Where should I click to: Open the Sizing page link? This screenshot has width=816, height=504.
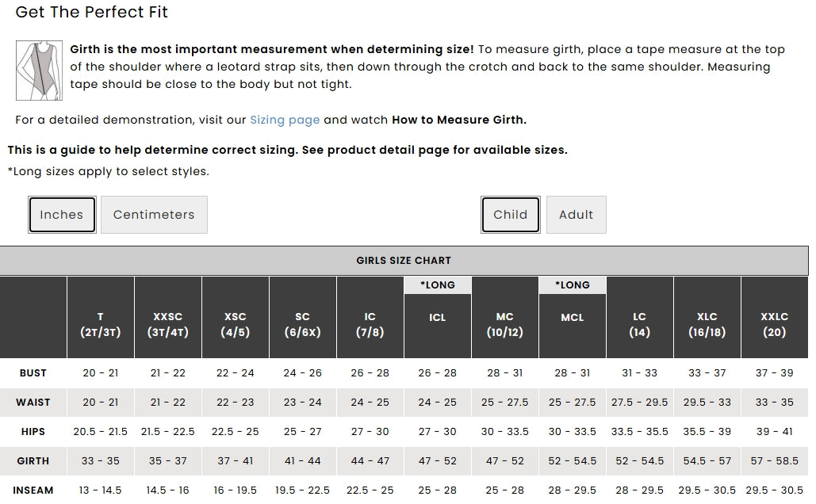[x=285, y=120]
